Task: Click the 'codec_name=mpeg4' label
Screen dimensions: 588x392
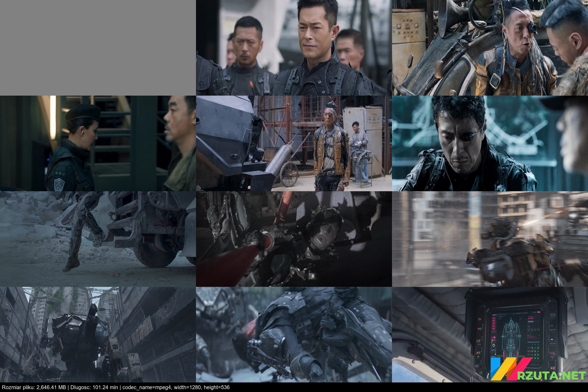Action: pos(147,387)
